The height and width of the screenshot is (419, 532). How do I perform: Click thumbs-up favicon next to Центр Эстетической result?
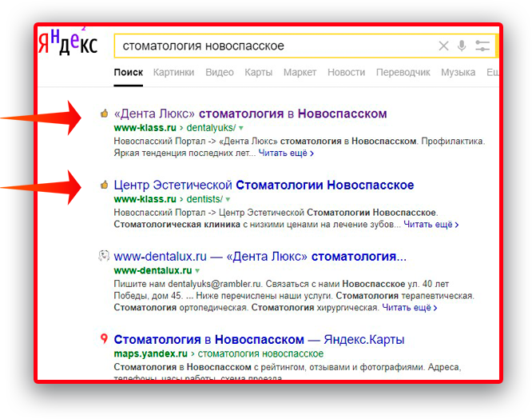click(x=104, y=185)
